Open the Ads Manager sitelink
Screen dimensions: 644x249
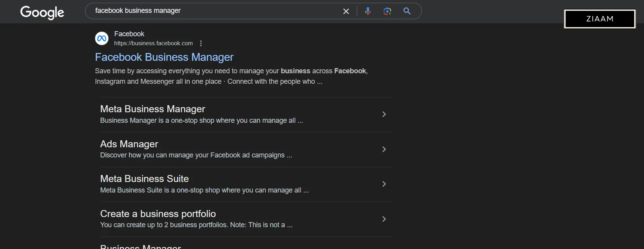coord(129,144)
